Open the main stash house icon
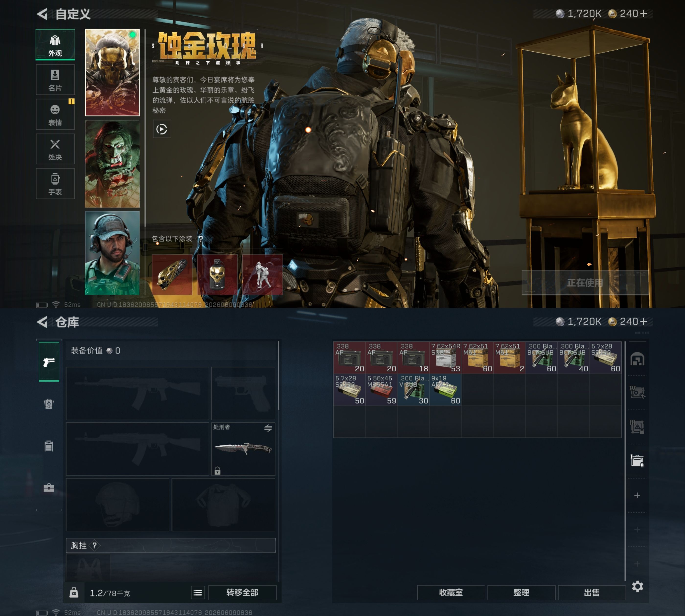The image size is (685, 616). tap(637, 359)
